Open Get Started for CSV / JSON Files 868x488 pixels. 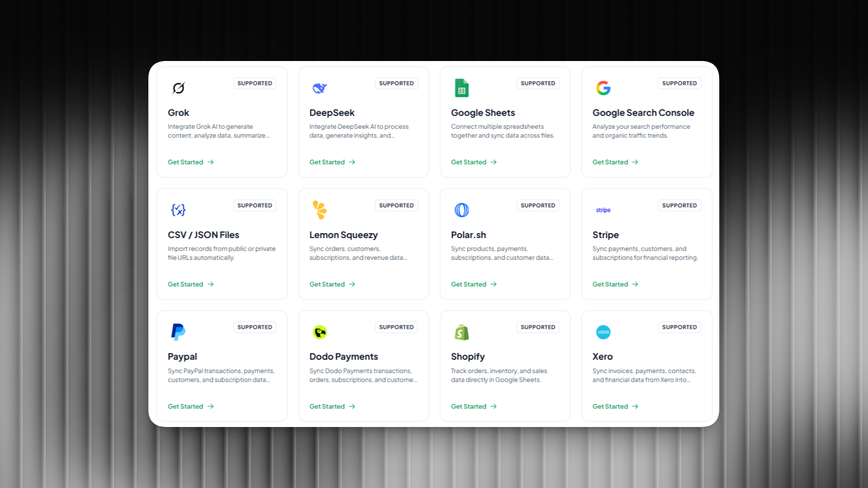click(x=190, y=284)
